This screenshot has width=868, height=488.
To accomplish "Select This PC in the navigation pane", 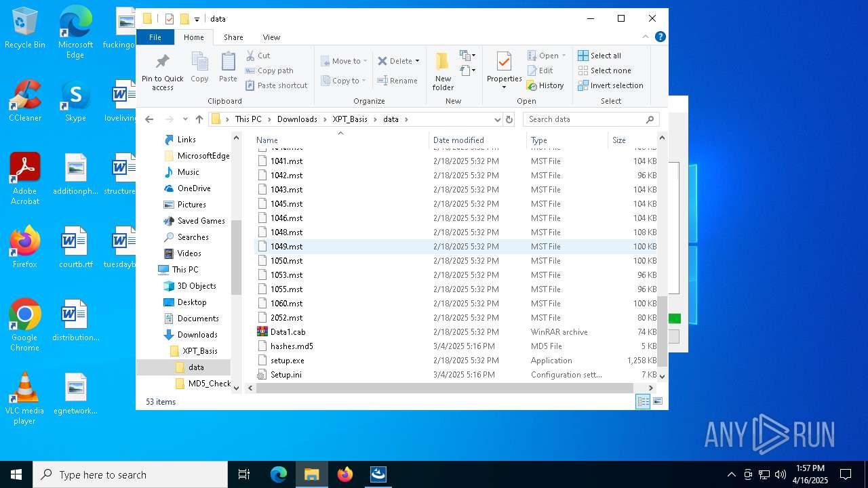I will click(x=184, y=270).
